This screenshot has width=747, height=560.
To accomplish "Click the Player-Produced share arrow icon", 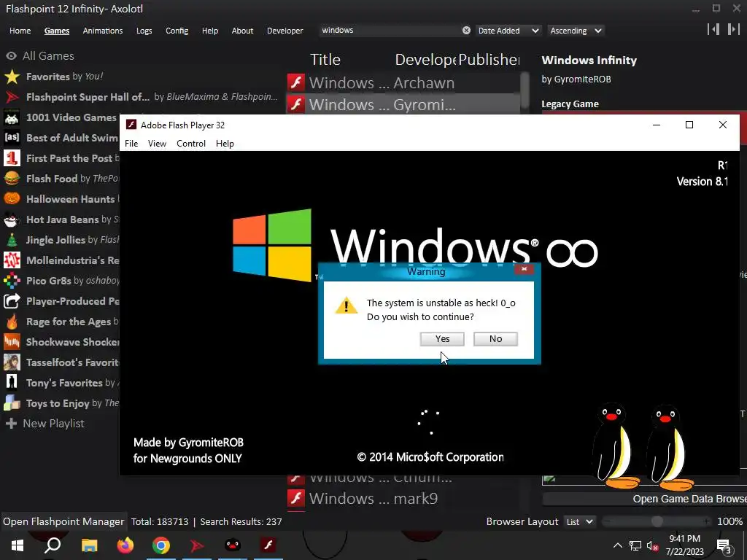I will pyautogui.click(x=12, y=301).
